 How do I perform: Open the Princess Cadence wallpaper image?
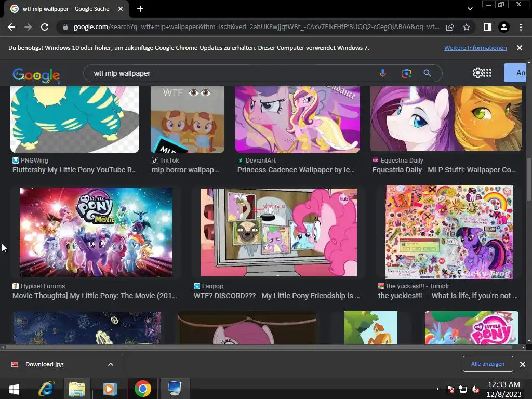point(298,119)
